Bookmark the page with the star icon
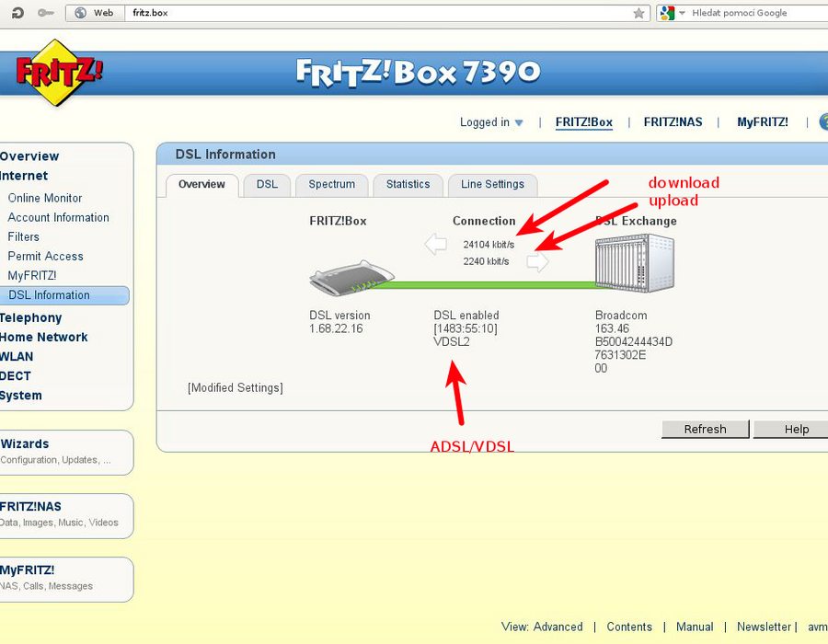 (638, 13)
